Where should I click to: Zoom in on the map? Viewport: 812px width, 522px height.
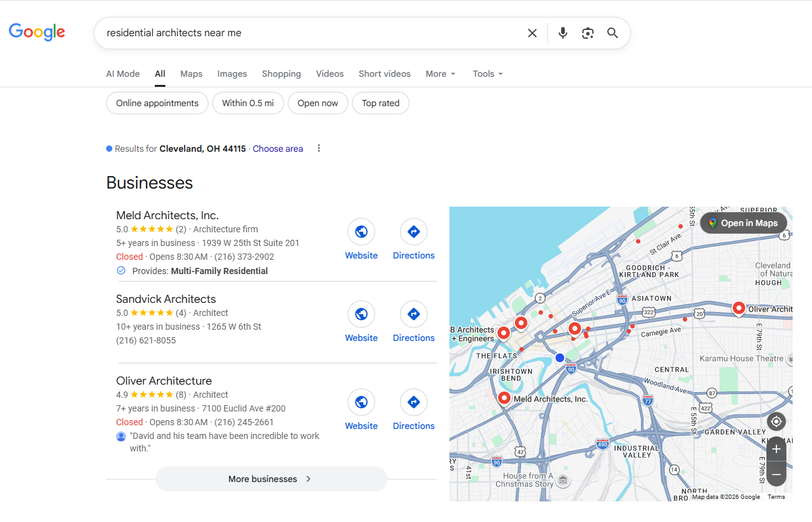(776, 449)
